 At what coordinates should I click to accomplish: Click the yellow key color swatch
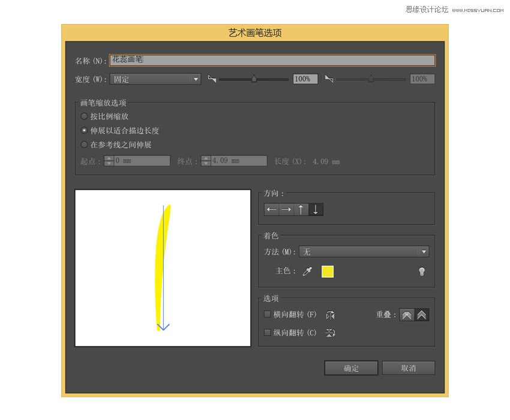328,272
